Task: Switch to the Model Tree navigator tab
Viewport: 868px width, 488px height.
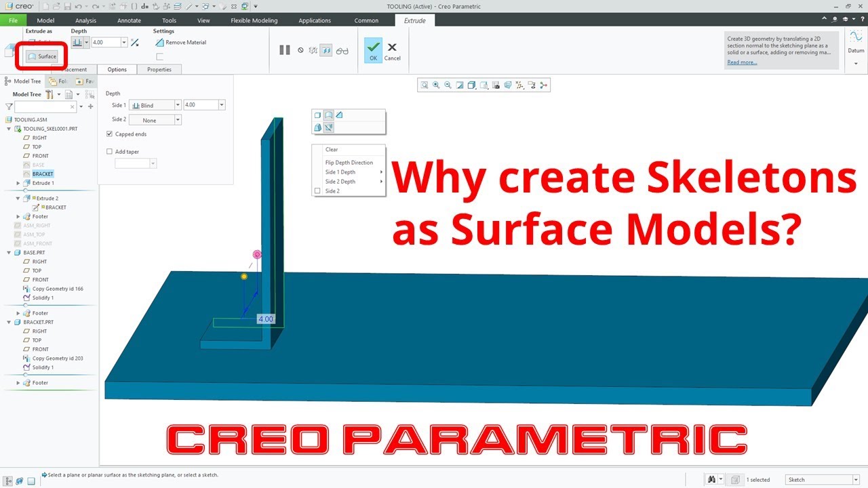Action: coord(23,81)
